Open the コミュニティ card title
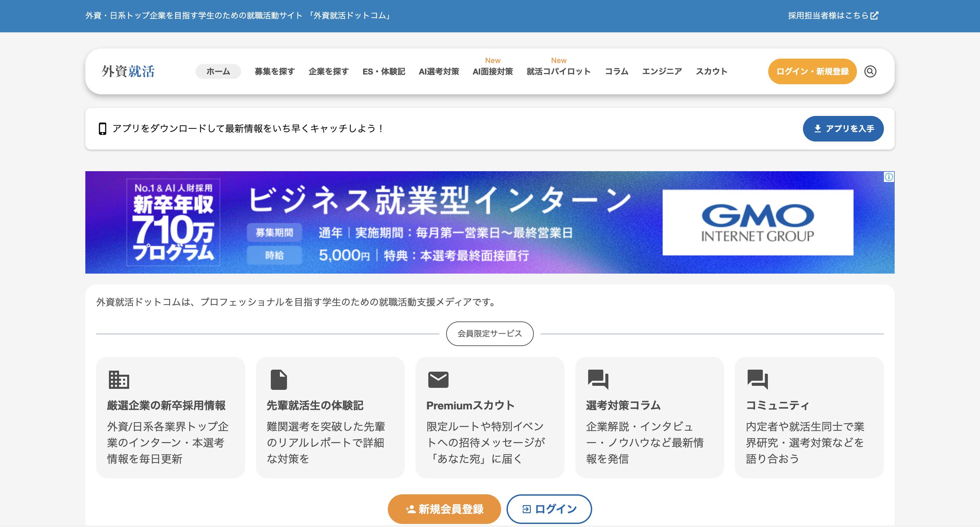 pyautogui.click(x=777, y=406)
